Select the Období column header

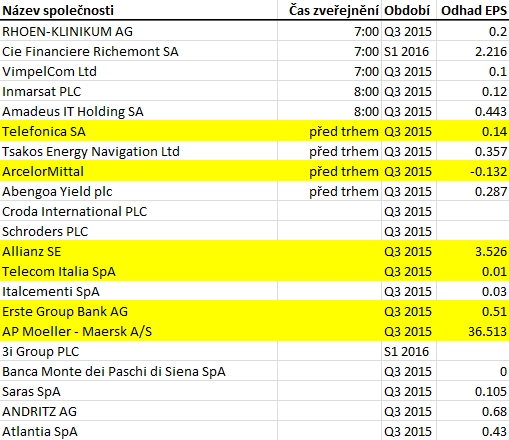click(409, 10)
